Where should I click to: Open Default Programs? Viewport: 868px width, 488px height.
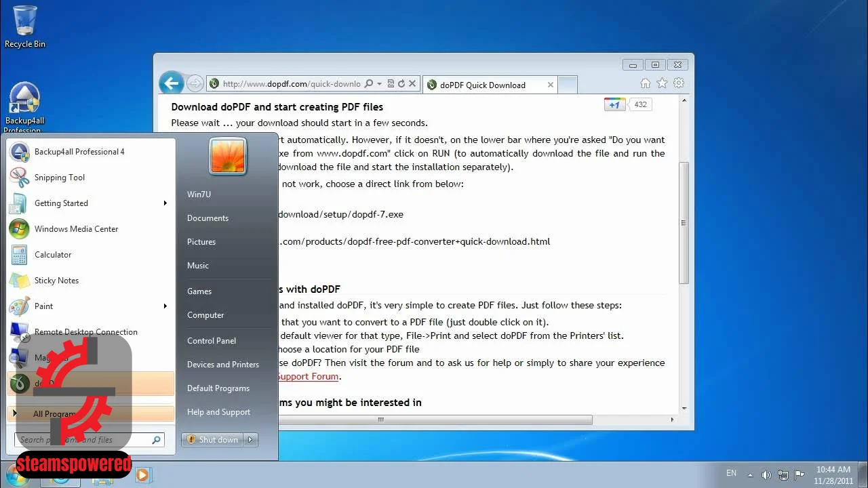[x=218, y=388]
